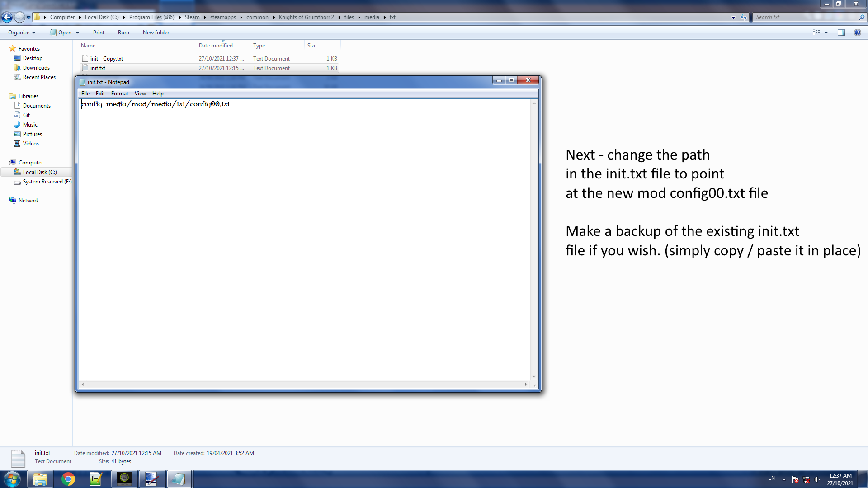Open the Organize menu
Screen dimensions: 868x488
tap(22, 33)
